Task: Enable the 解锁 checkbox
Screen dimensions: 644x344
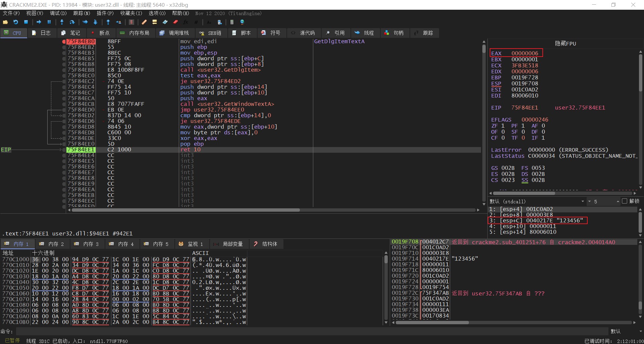Action: point(624,201)
